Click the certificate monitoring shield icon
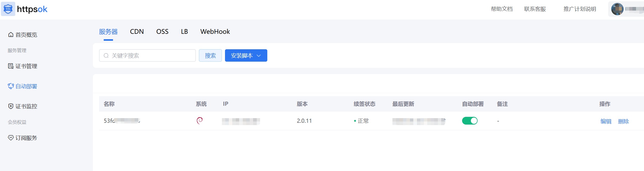The image size is (644, 171). pos(11,106)
